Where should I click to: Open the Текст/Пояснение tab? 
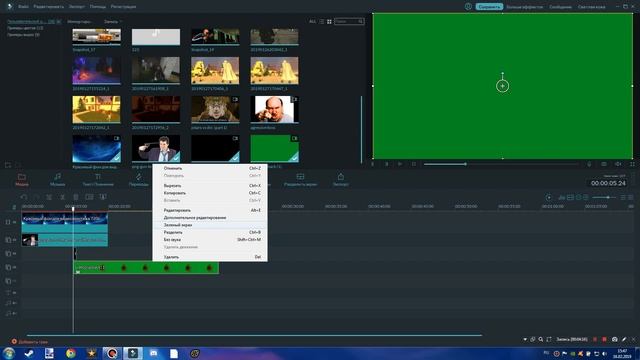coord(98,180)
